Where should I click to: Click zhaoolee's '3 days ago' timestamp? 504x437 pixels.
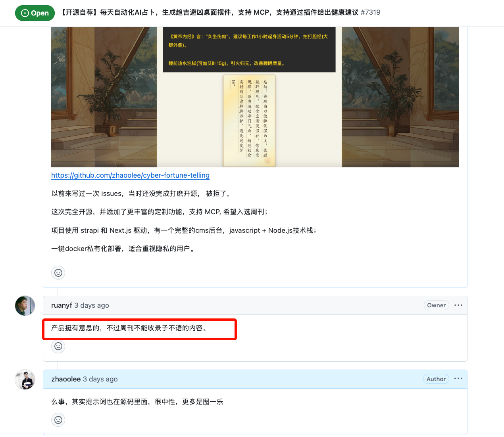click(100, 379)
